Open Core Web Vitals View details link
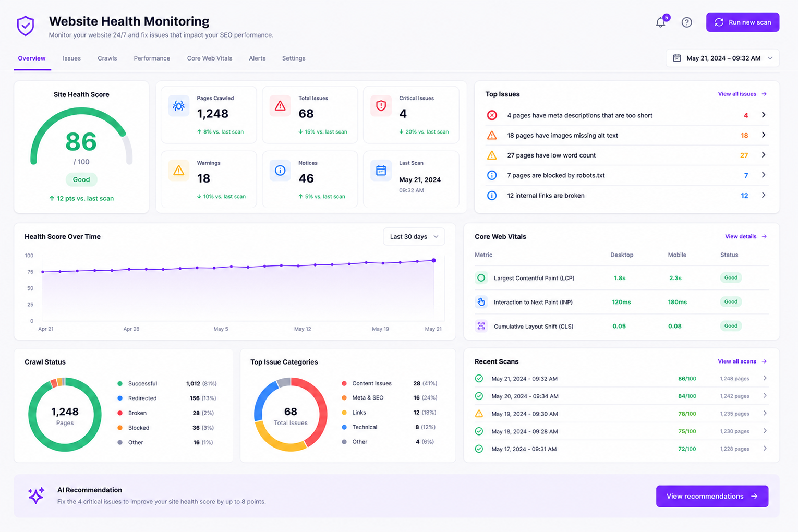The image size is (798, 532). (746, 237)
